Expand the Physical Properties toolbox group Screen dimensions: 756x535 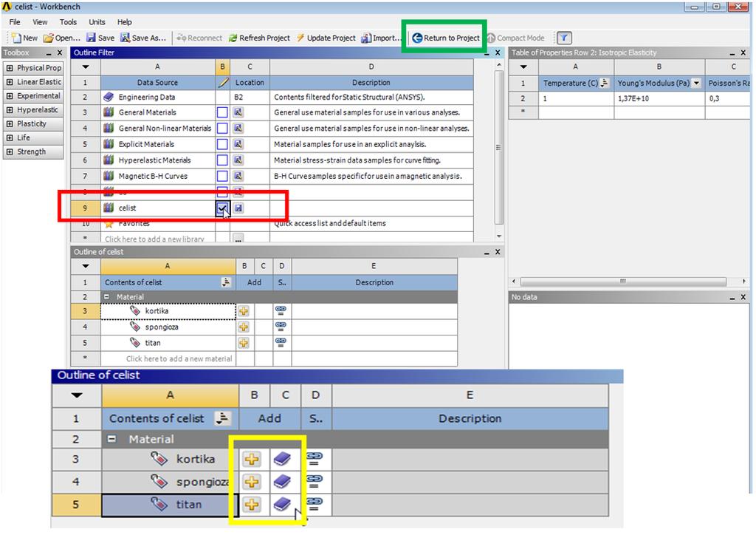(9, 68)
